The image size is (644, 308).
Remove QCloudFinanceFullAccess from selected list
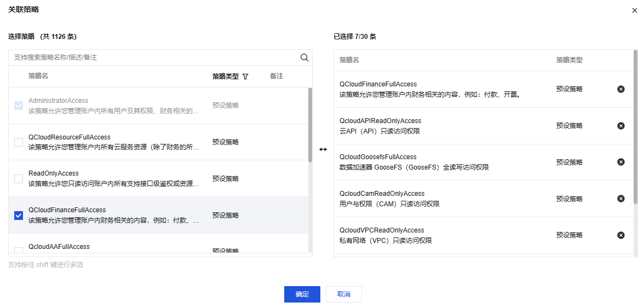(x=621, y=89)
